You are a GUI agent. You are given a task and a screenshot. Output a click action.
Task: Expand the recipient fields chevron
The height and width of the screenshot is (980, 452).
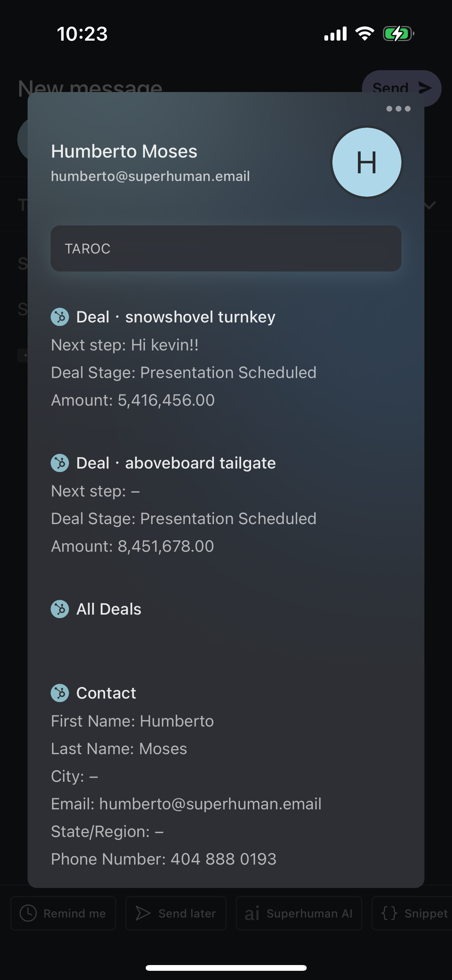(430, 205)
